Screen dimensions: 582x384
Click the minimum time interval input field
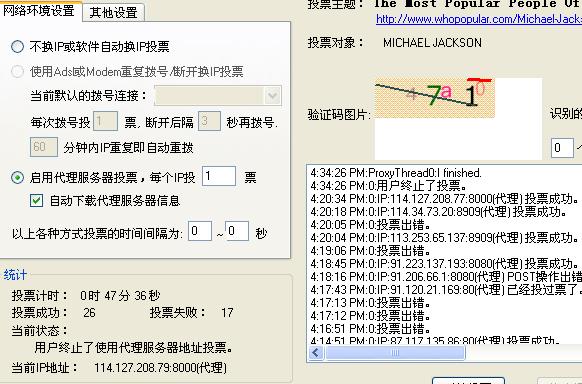[x=200, y=231]
